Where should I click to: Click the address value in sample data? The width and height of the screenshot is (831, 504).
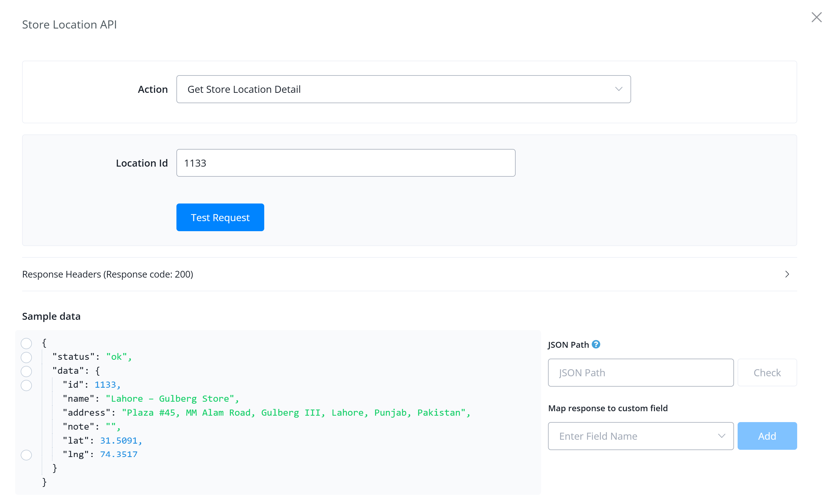296,413
